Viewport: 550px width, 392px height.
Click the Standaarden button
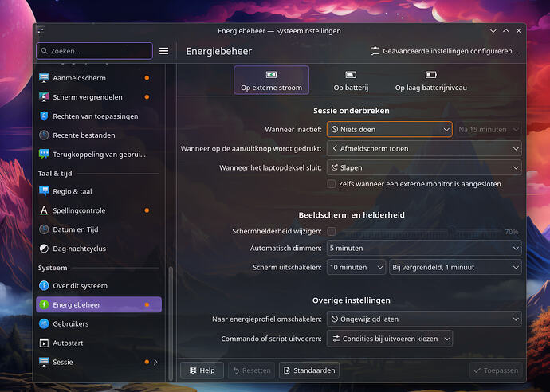309,370
